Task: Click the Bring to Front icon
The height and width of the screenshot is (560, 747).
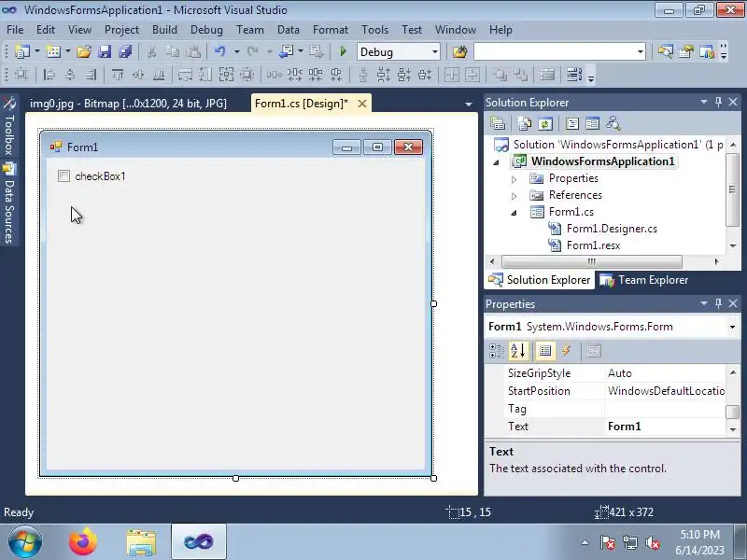Action: click(x=500, y=75)
